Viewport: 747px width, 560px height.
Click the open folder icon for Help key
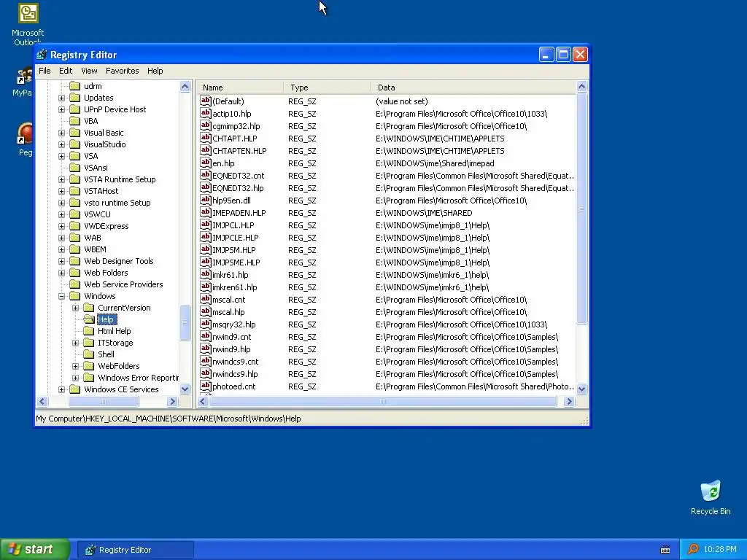pyautogui.click(x=89, y=319)
